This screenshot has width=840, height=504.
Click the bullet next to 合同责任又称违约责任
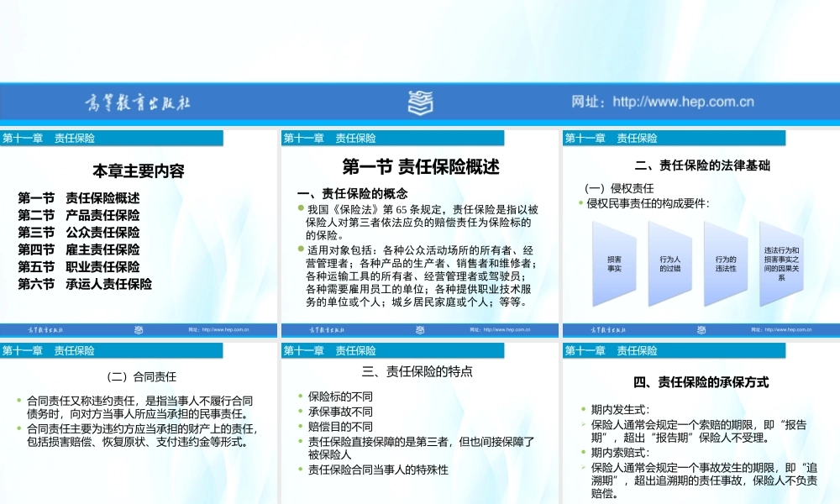point(18,402)
